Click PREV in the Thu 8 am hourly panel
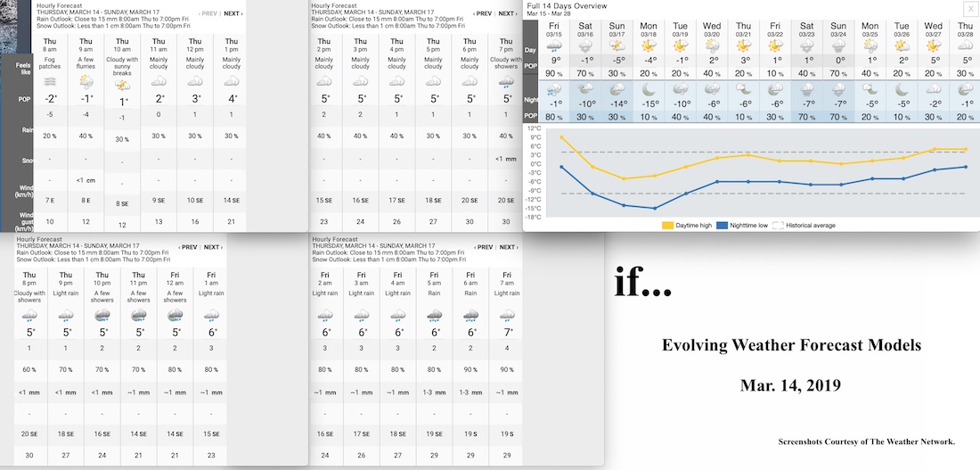 208,13
